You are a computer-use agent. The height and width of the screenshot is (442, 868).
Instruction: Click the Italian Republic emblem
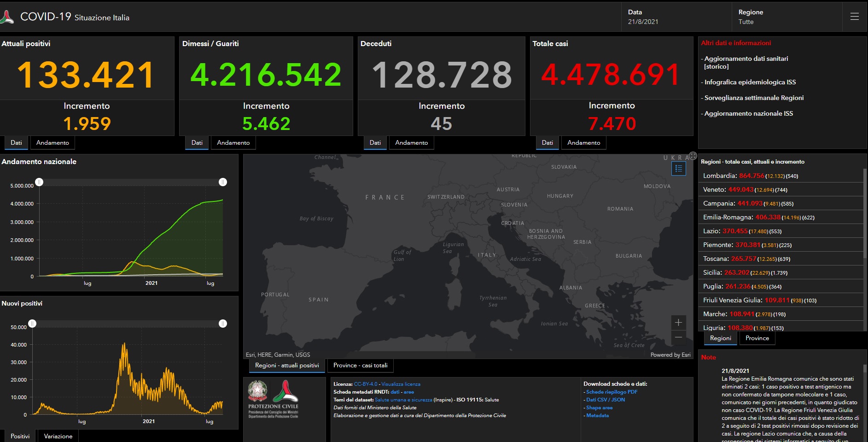(257, 391)
